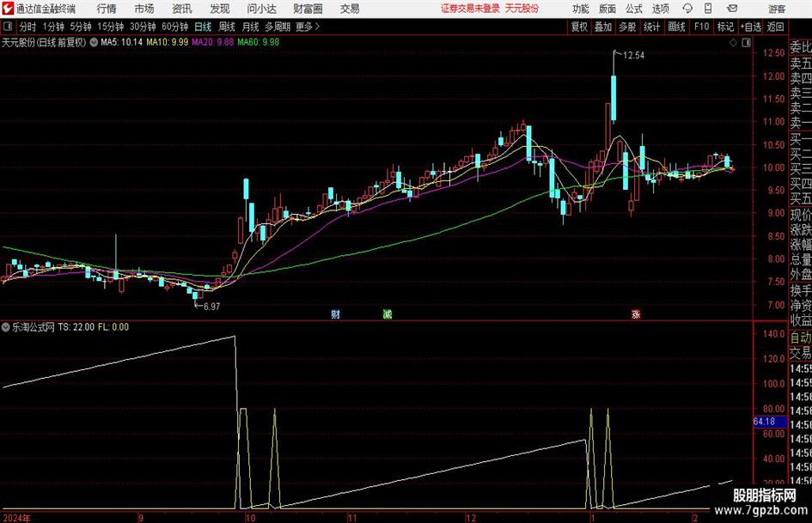Image resolution: width=812 pixels, height=523 pixels.
Task: Open the 问小达 menu
Action: [x=261, y=9]
